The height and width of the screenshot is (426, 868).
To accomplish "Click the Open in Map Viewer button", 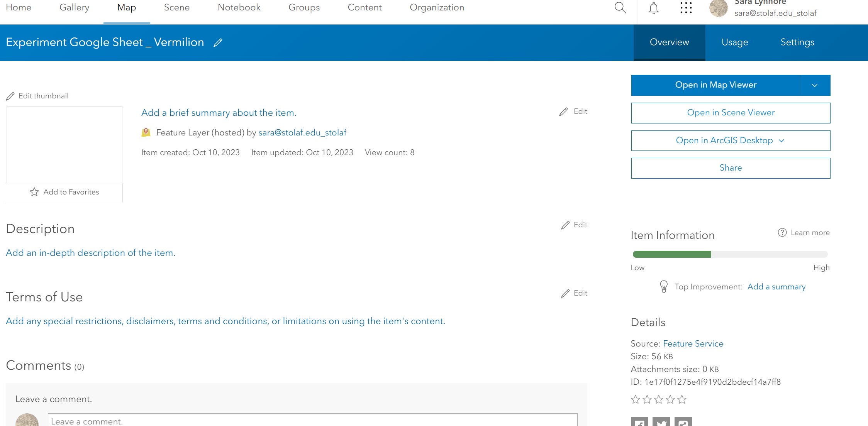I will pyautogui.click(x=716, y=85).
